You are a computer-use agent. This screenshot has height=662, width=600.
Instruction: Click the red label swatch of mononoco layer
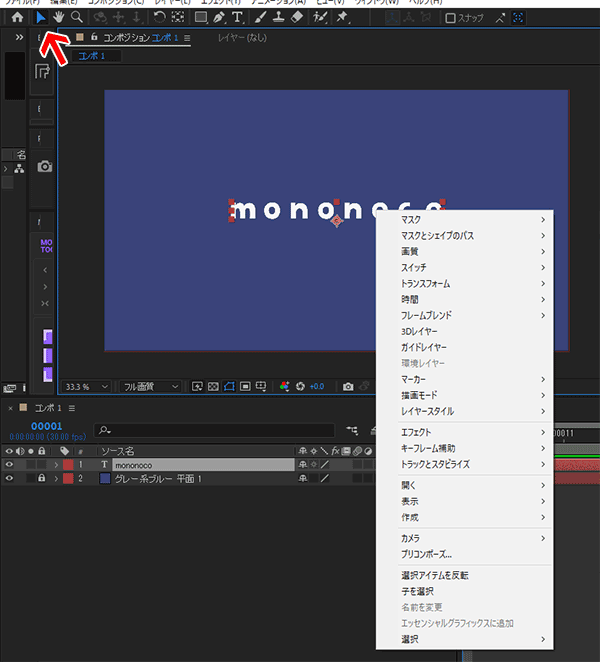[x=68, y=465]
